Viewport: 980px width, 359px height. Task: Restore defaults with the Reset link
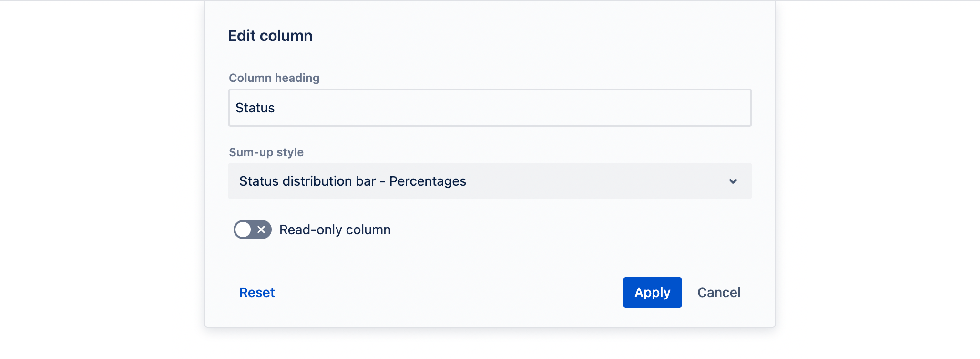[x=257, y=292]
